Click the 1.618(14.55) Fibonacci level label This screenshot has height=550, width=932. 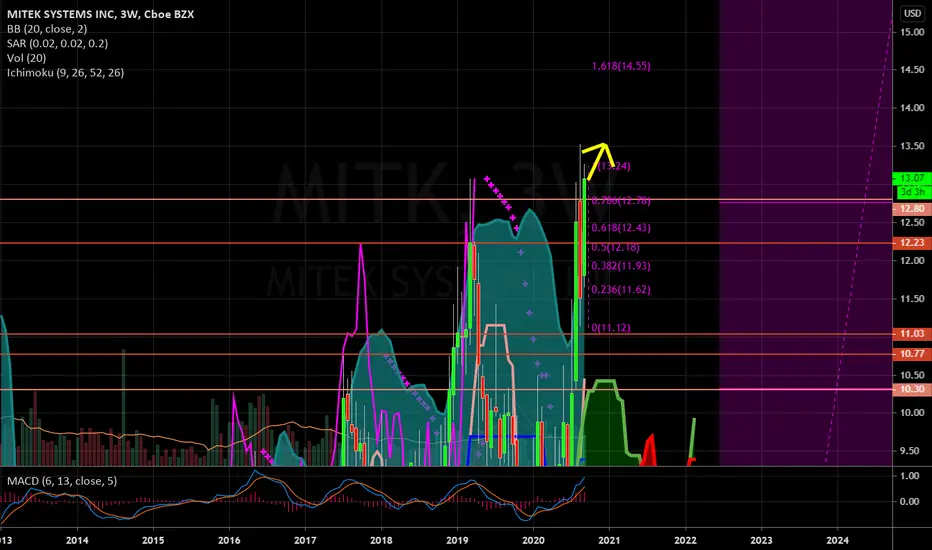point(621,66)
